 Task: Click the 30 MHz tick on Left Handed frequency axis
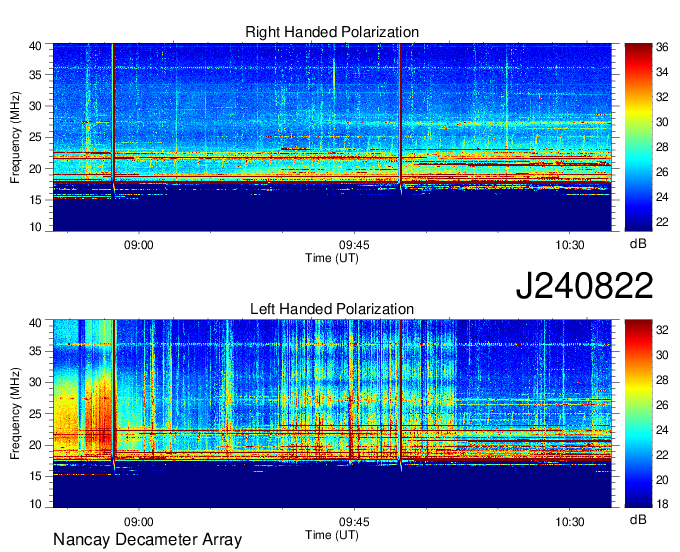tap(35, 382)
